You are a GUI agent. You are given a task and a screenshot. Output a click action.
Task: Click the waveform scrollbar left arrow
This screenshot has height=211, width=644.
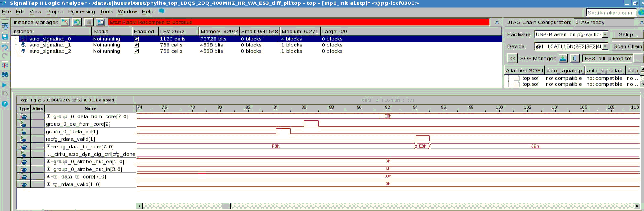coord(140,206)
